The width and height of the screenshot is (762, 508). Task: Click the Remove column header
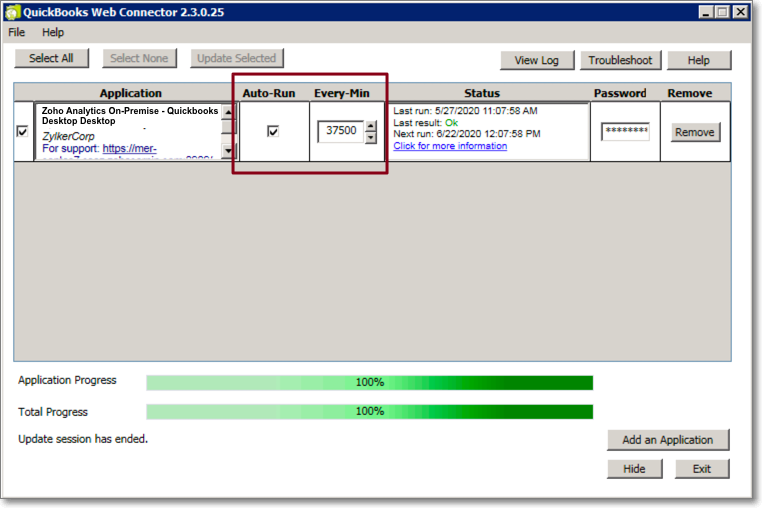coord(690,93)
